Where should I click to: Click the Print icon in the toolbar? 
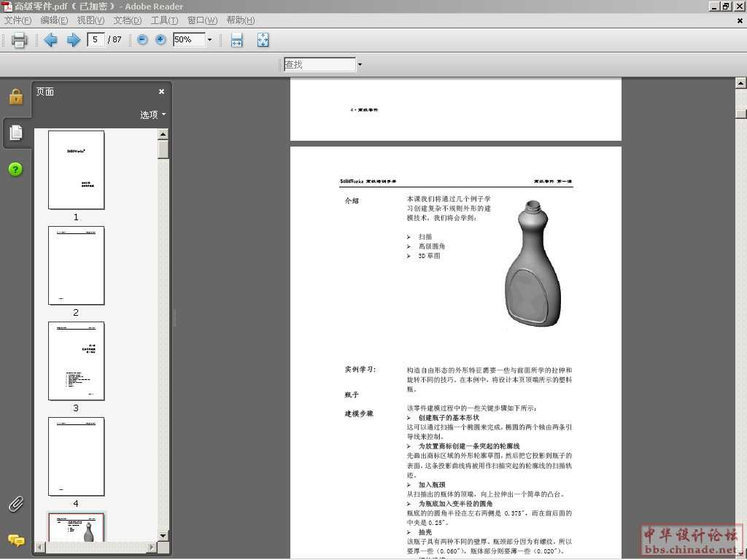(19, 40)
